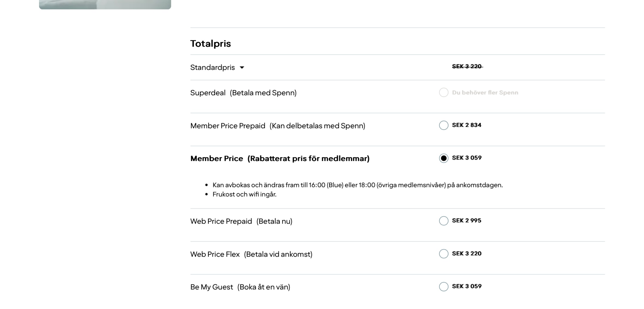Click the SEK 2 995 price

coord(466,221)
